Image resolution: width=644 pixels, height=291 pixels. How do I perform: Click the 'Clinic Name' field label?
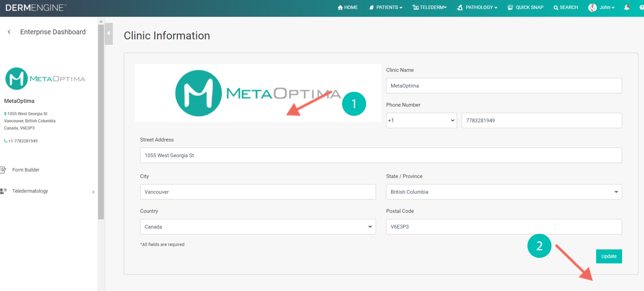pos(400,70)
